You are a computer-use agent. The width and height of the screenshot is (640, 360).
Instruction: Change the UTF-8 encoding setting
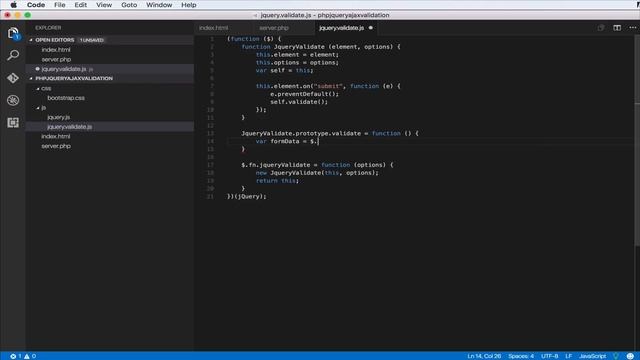coord(549,356)
